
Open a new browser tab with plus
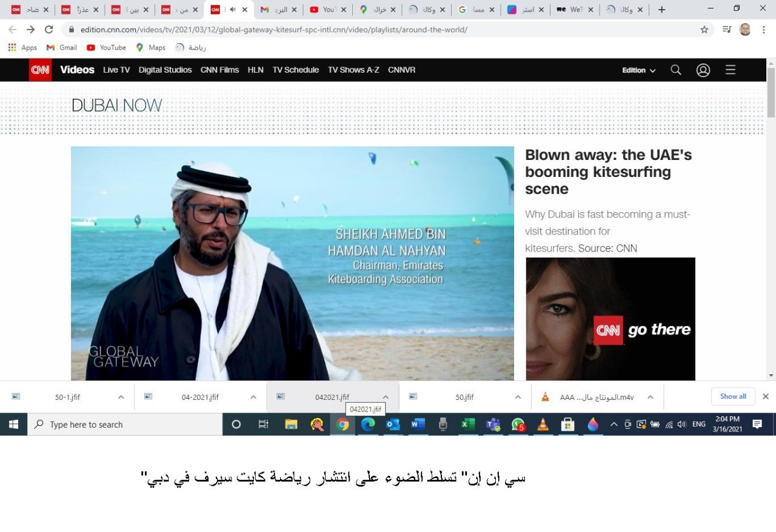(x=661, y=10)
